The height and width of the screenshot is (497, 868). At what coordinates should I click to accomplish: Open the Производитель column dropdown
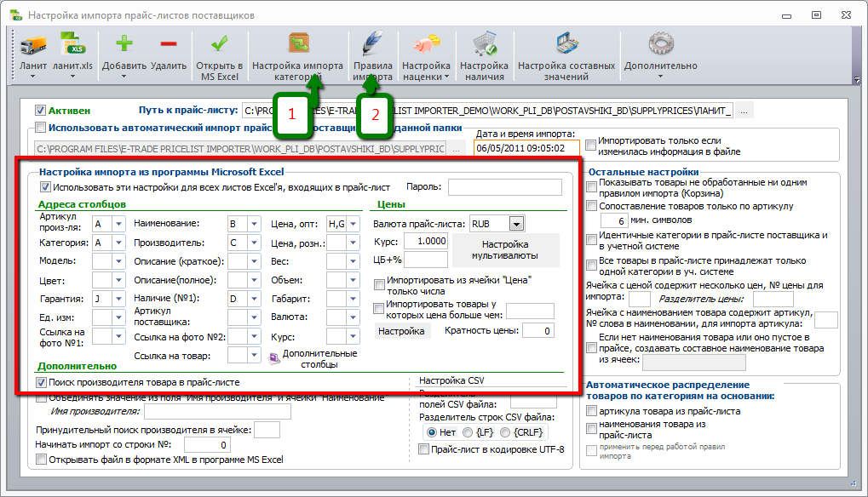pyautogui.click(x=254, y=243)
